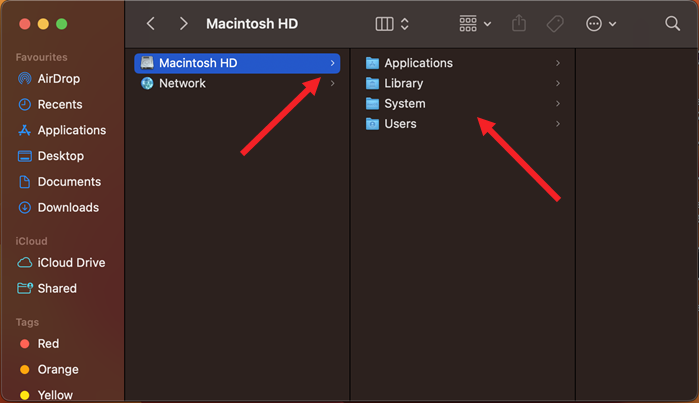Select Network in the column
Screen dimensions: 699x403
click(237, 83)
